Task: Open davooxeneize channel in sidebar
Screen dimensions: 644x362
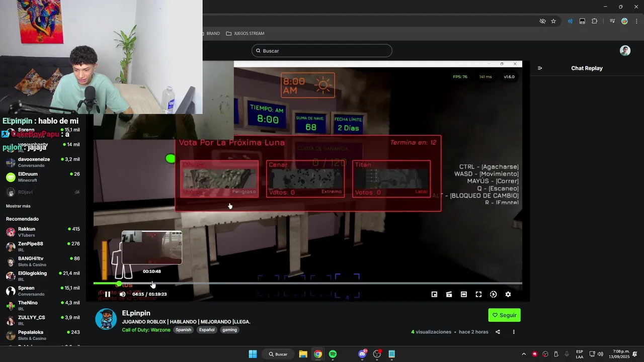Action: click(43, 162)
